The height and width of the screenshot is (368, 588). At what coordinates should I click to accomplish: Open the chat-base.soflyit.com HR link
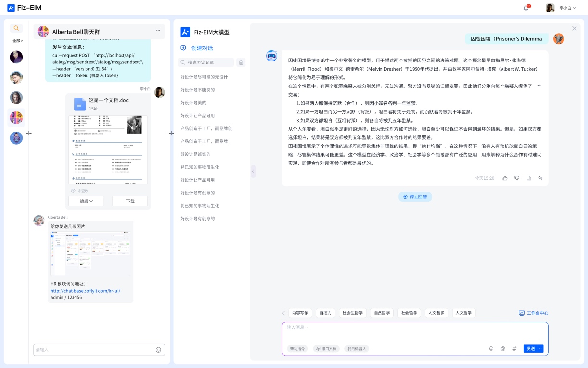point(86,291)
